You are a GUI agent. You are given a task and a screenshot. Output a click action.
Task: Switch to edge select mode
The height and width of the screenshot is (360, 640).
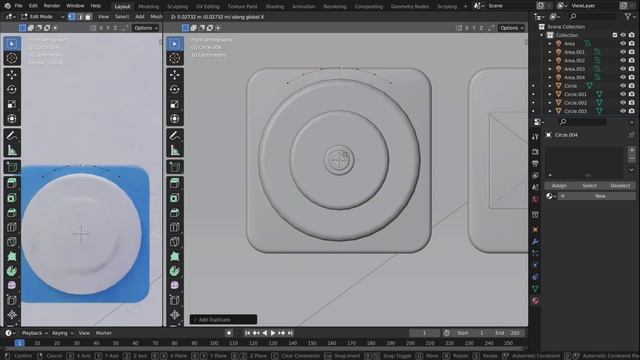[80, 17]
